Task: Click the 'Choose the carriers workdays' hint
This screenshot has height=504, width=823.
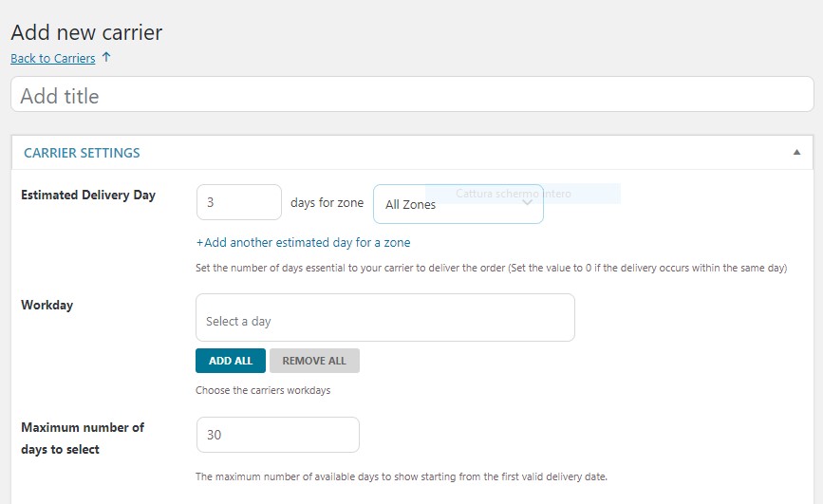Action: (263, 390)
